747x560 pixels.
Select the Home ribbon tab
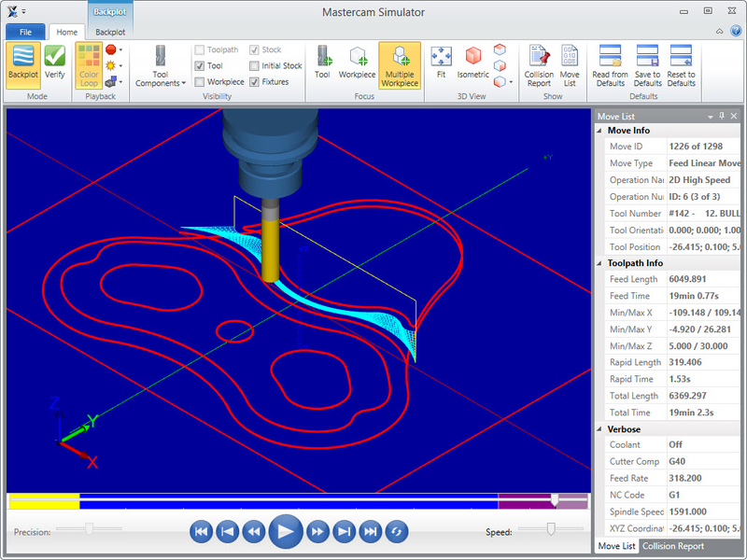point(66,32)
